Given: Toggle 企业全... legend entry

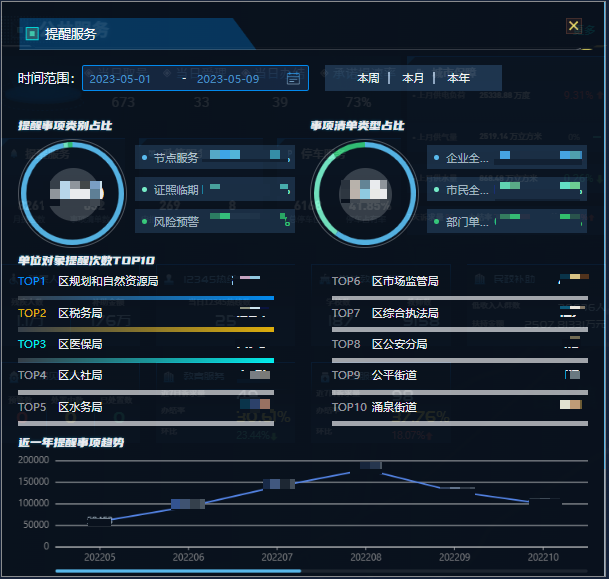Looking at the screenshot, I should 467,158.
